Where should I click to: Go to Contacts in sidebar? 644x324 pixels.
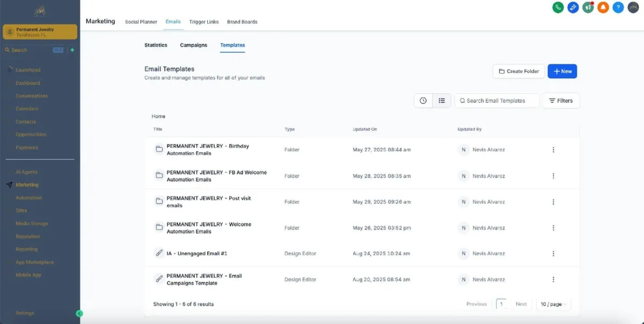pos(26,122)
